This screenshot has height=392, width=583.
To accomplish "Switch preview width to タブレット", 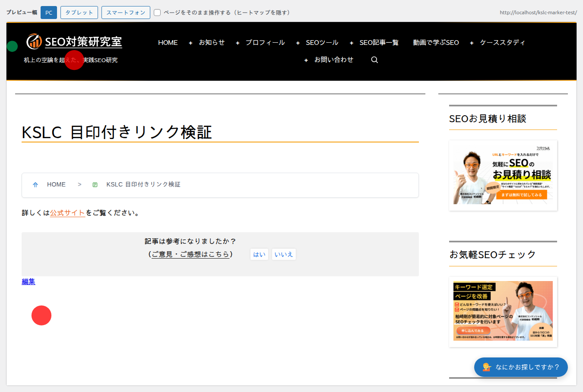I will point(79,13).
